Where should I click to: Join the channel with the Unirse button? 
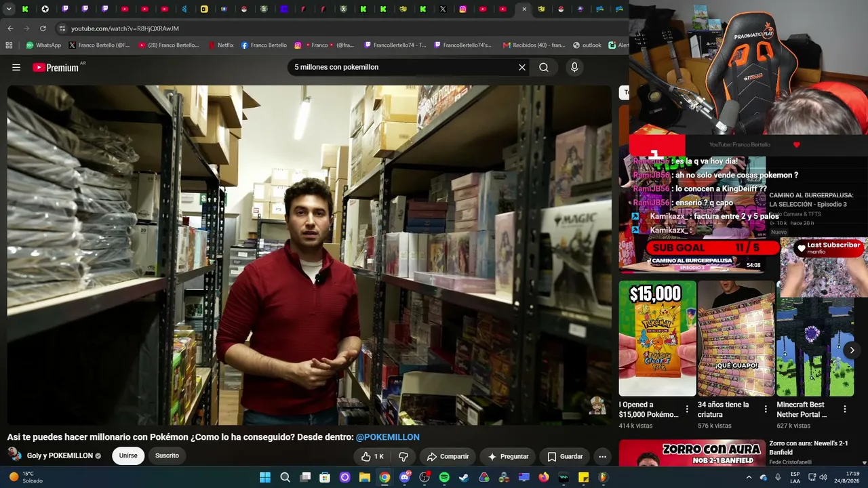(x=128, y=455)
